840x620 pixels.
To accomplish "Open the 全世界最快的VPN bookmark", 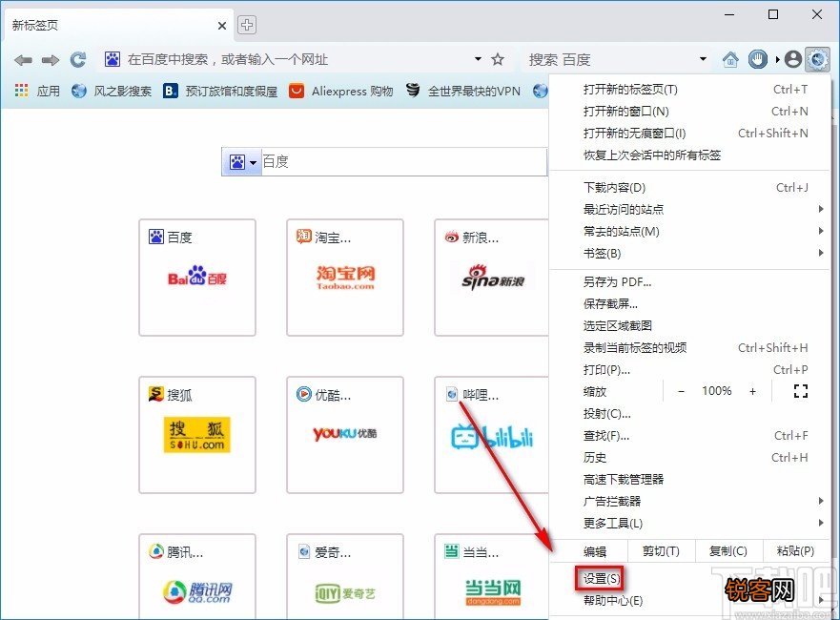I will point(462,92).
